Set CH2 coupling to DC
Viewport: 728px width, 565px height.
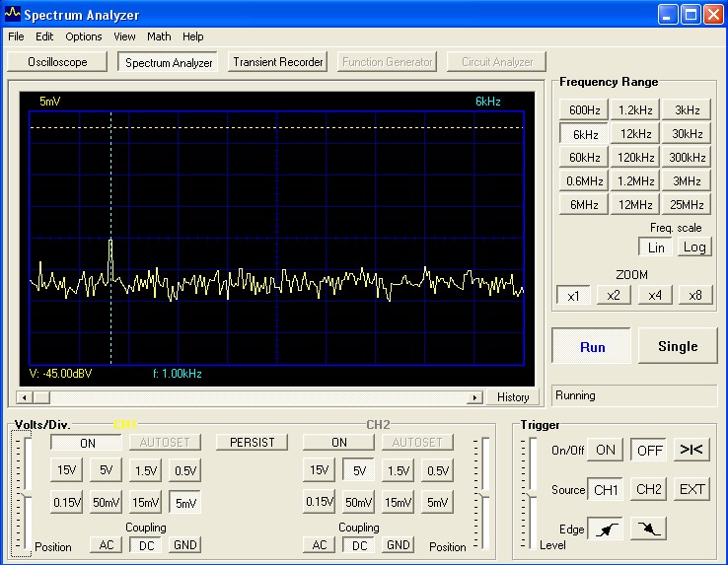[x=359, y=544]
